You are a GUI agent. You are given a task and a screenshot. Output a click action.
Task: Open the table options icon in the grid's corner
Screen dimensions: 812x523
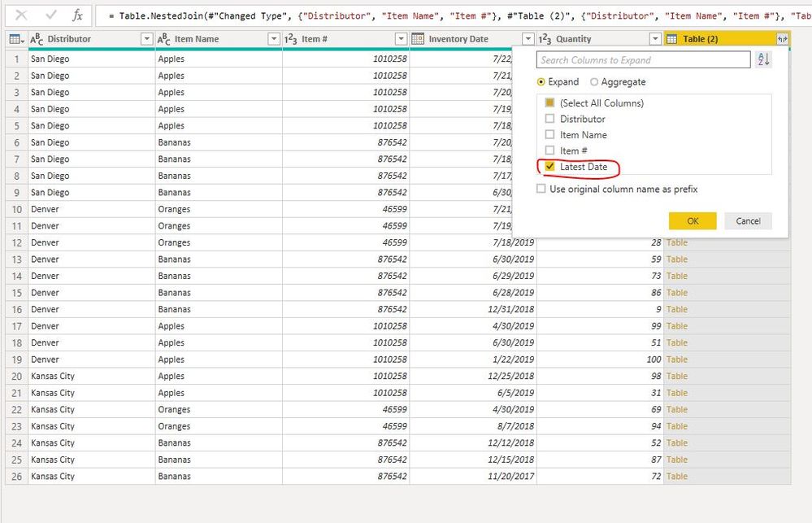point(16,39)
